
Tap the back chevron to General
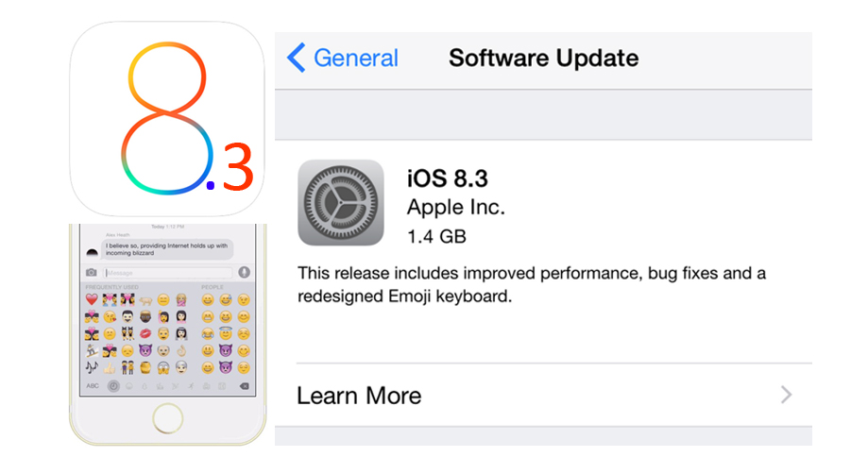pos(297,58)
